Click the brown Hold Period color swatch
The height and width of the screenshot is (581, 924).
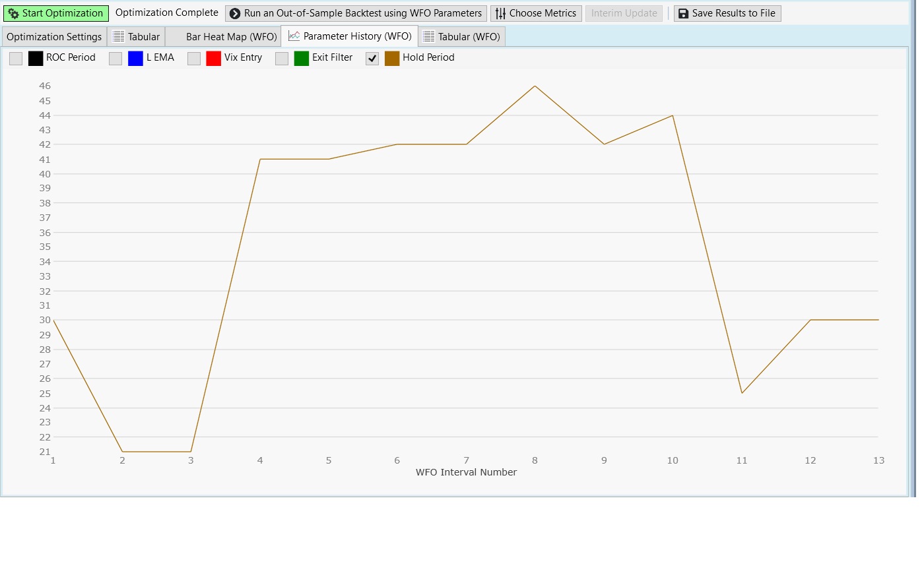[x=392, y=59]
